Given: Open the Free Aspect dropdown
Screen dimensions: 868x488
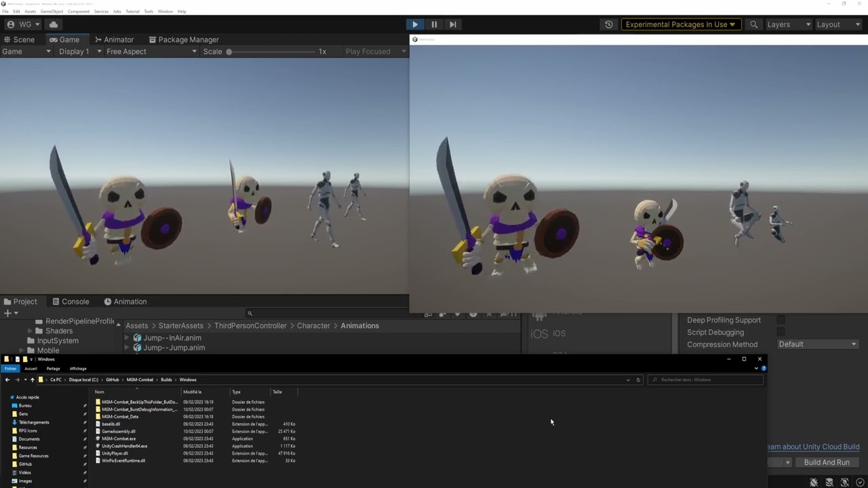Looking at the screenshot, I should (x=149, y=51).
